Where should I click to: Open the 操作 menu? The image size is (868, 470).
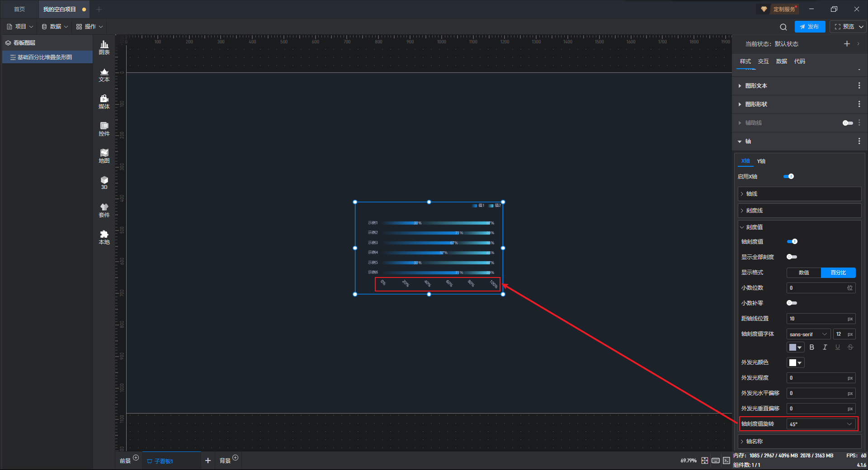click(90, 27)
